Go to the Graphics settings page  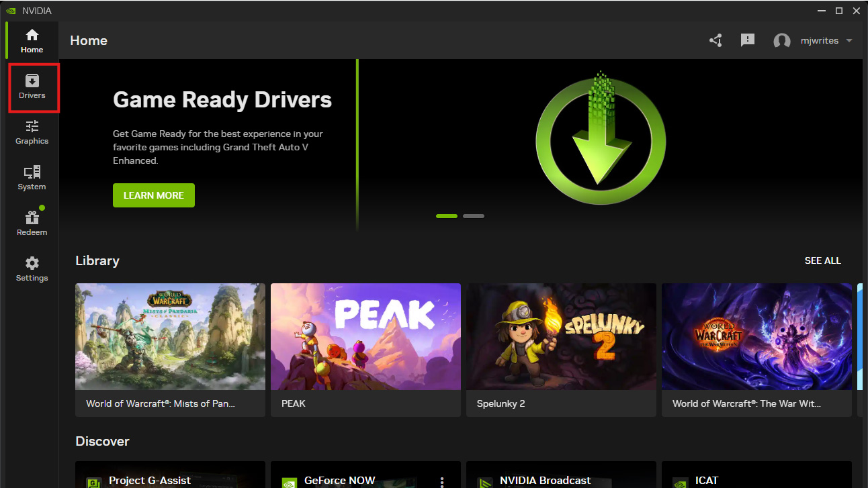tap(32, 132)
